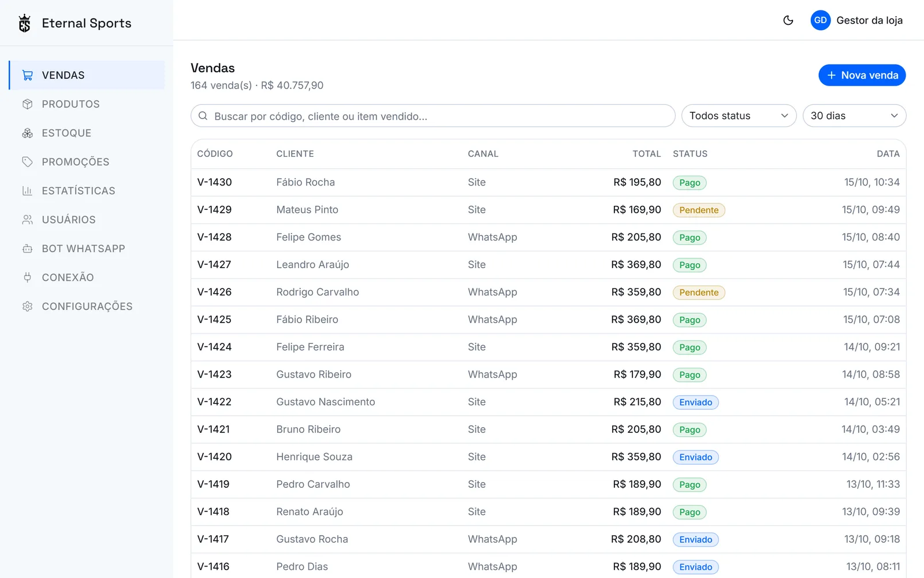Click the GD user avatar
The height and width of the screenshot is (578, 924).
click(x=820, y=20)
